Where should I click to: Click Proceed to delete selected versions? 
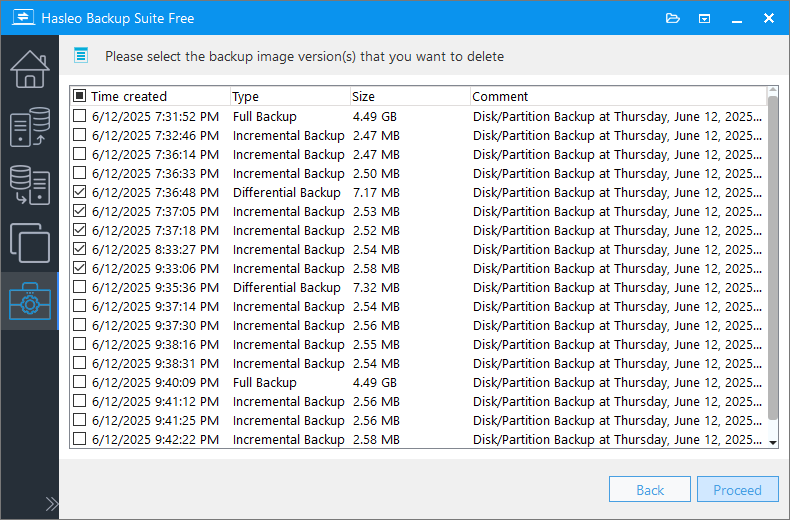click(738, 489)
